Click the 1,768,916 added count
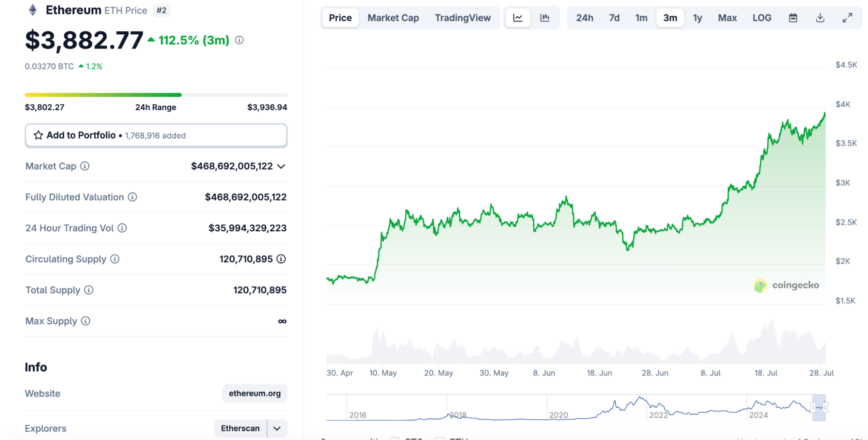Viewport: 868px width, 440px height. click(x=155, y=136)
